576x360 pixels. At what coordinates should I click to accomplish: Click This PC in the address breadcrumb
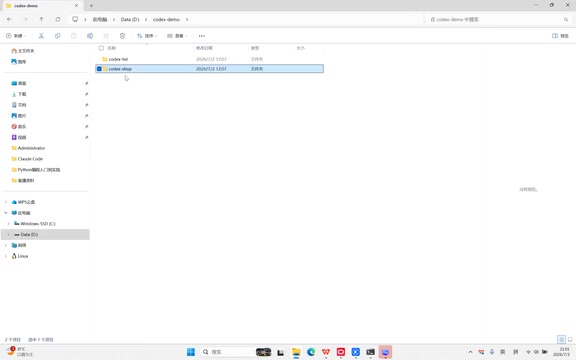coord(100,19)
